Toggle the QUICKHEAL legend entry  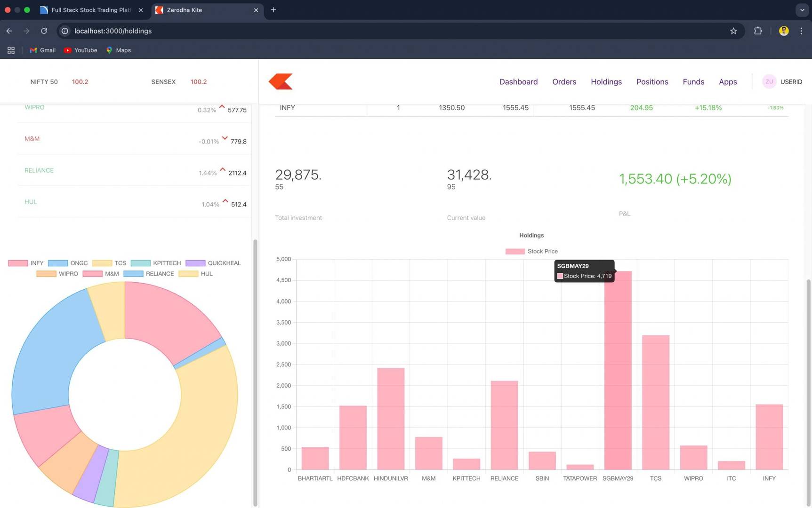pos(213,263)
